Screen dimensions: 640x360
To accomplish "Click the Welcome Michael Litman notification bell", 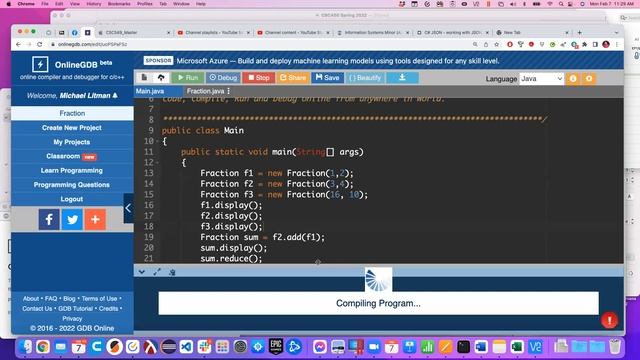I will [115, 96].
